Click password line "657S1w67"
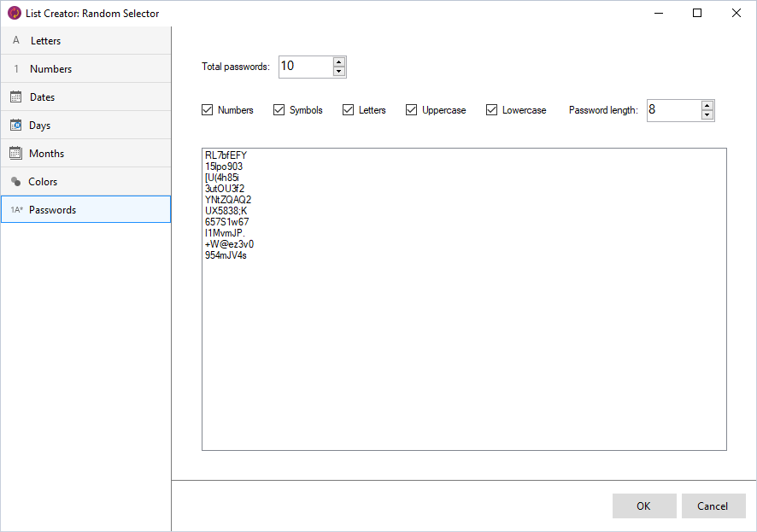Image resolution: width=757 pixels, height=532 pixels. 227,222
